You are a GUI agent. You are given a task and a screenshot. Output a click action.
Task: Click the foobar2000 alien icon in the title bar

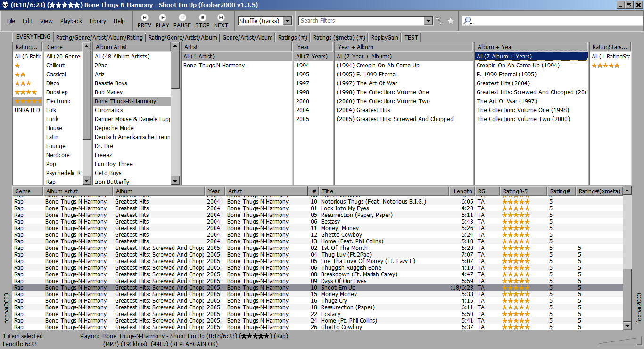coord(5,5)
